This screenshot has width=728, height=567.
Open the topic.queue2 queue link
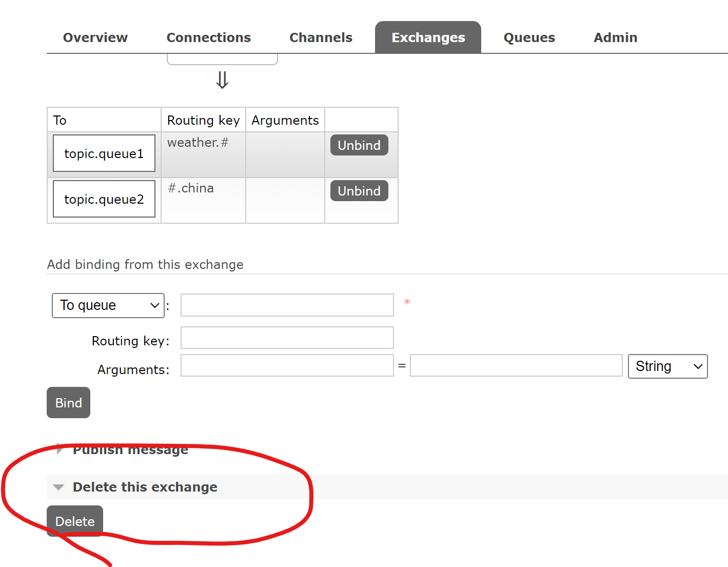tap(104, 199)
